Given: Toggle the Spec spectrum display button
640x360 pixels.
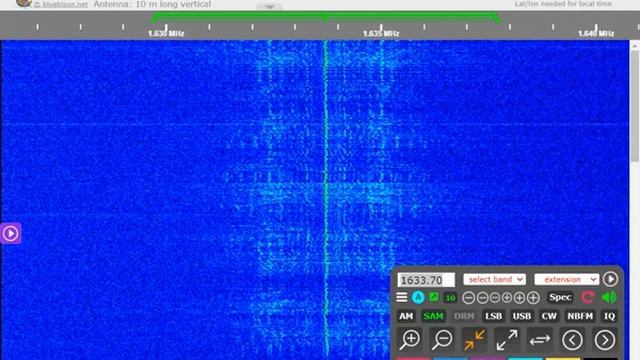Looking at the screenshot, I should 560,298.
